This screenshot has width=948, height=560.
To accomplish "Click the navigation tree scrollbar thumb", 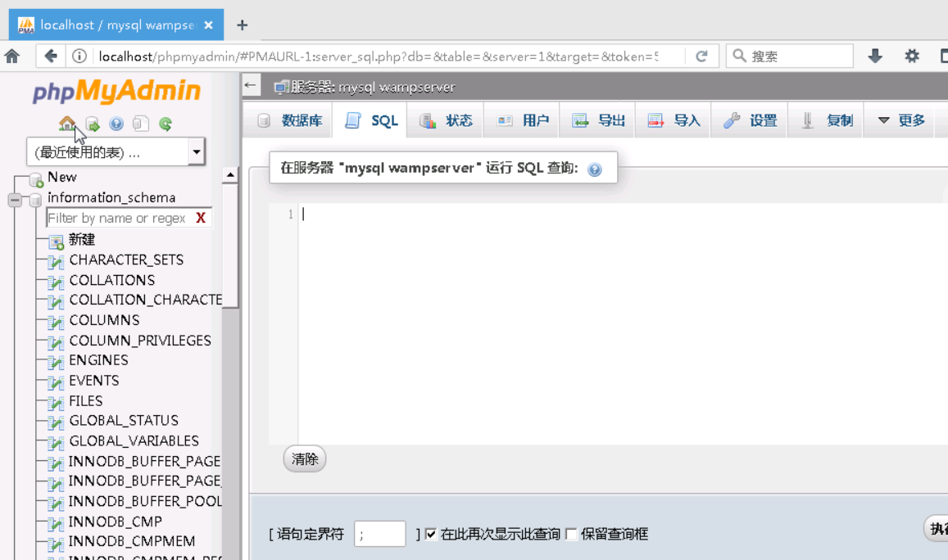I will 230,246.
